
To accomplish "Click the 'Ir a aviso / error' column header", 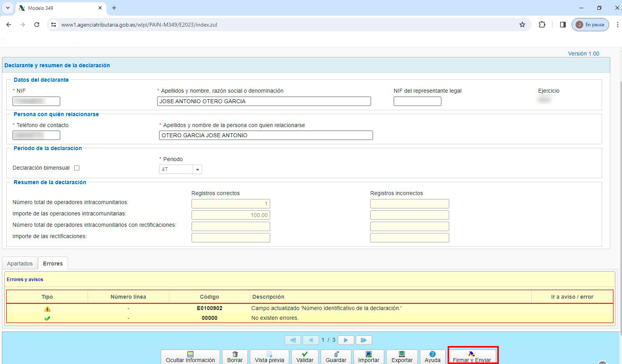I will click(572, 297).
